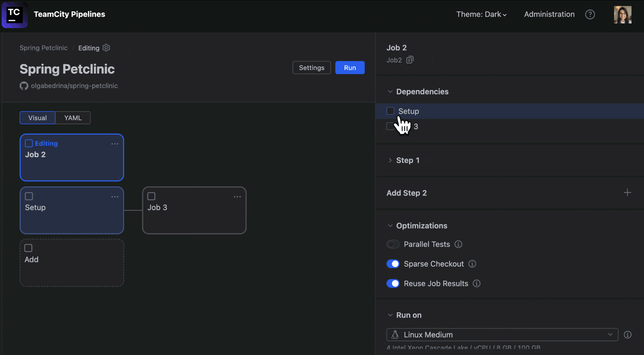
Task: Click the icon on the Add job card
Action: (29, 248)
